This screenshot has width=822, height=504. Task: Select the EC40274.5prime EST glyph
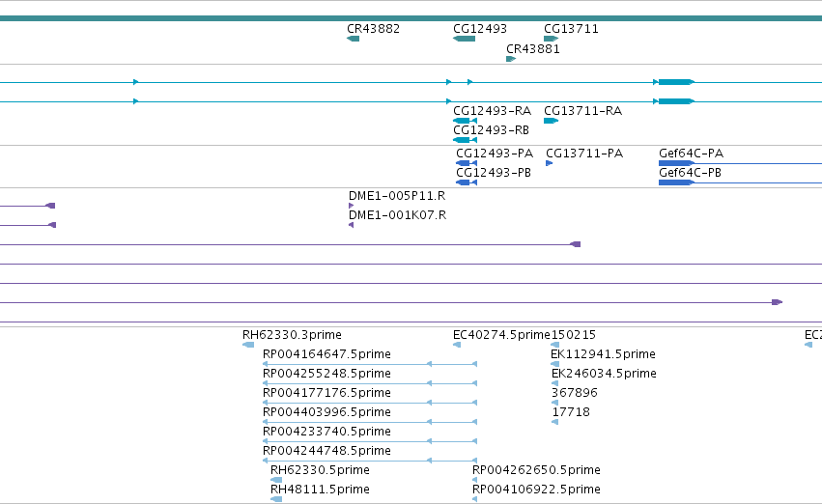click(457, 345)
